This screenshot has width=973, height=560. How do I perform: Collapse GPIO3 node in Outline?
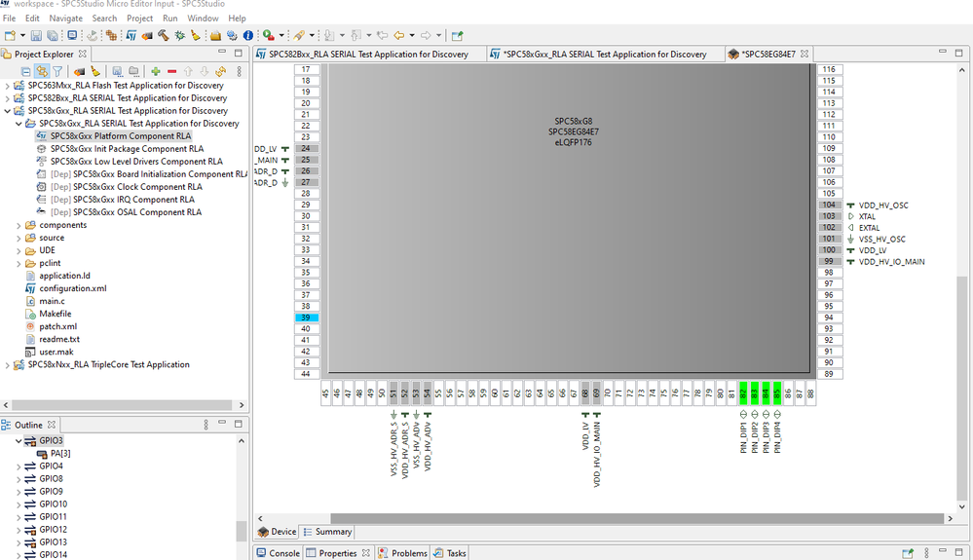coord(19,441)
